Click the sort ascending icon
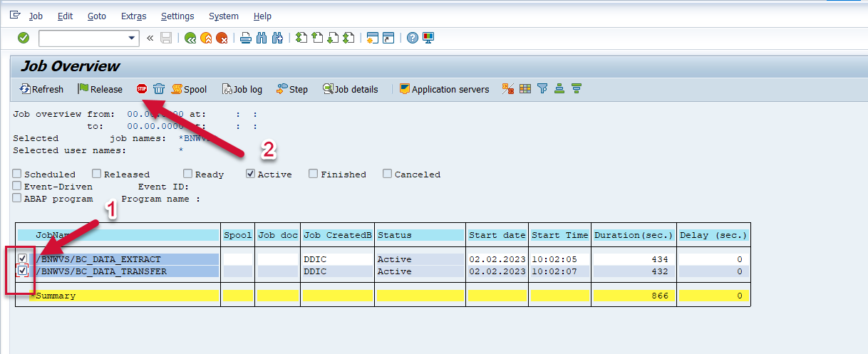The height and width of the screenshot is (354, 868). [559, 89]
